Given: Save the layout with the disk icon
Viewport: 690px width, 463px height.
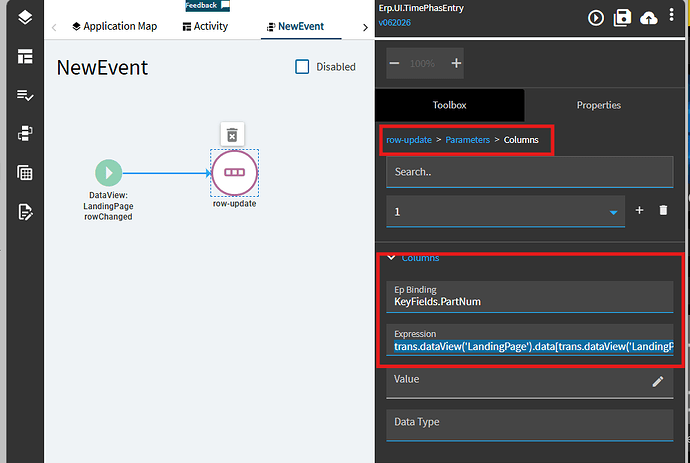Looking at the screenshot, I should (622, 18).
